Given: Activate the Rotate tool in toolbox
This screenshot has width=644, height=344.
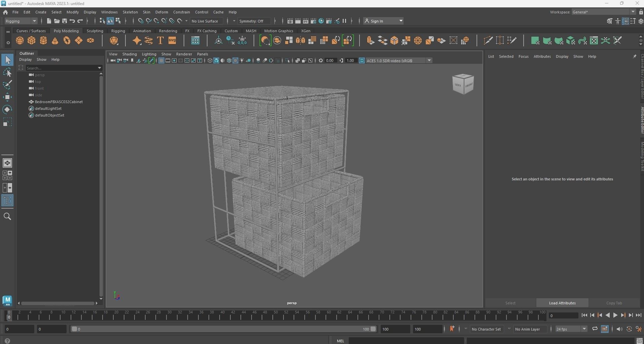Looking at the screenshot, I should [7, 110].
